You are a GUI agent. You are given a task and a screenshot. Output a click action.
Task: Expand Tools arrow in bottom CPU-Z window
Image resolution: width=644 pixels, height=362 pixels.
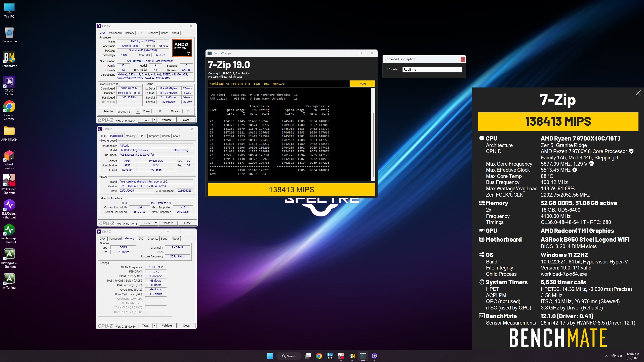pos(155,326)
